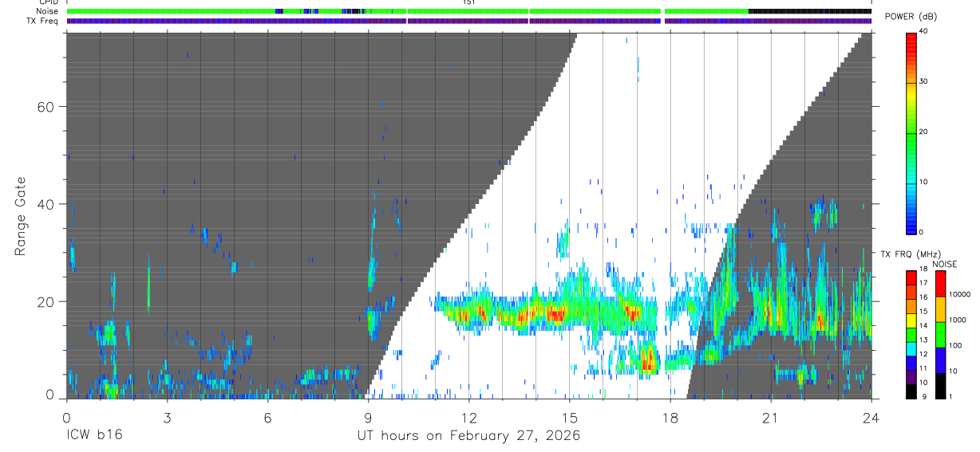Image resolution: width=980 pixels, height=452 pixels.
Task: Click the 12 hour tick on the time axis
Action: coord(468,418)
